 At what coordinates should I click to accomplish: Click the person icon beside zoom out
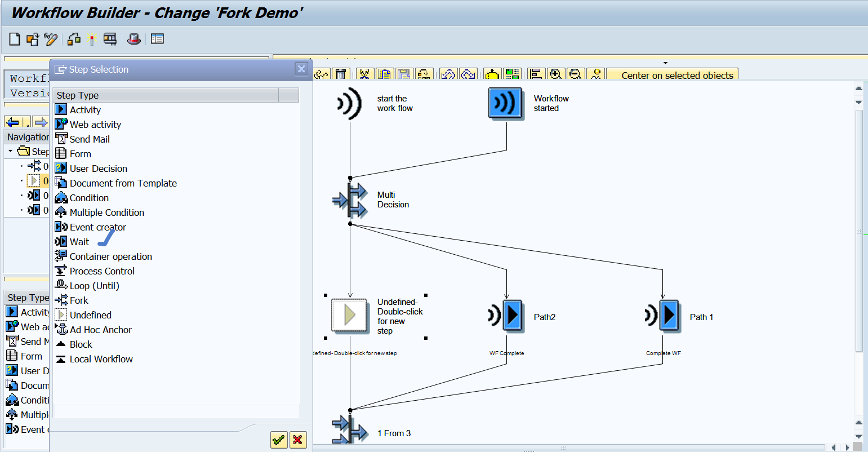(x=595, y=75)
